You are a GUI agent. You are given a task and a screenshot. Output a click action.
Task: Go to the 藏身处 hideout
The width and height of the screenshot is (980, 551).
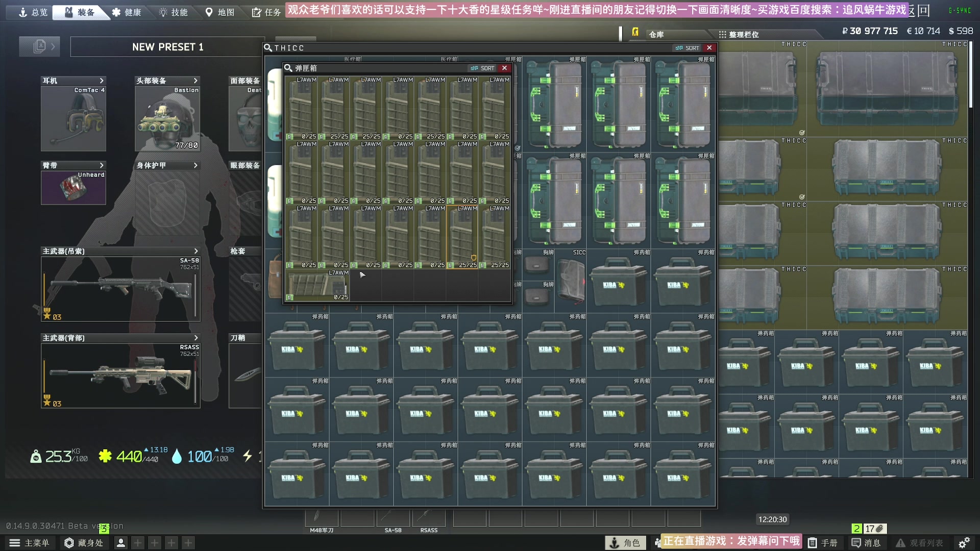(x=84, y=543)
